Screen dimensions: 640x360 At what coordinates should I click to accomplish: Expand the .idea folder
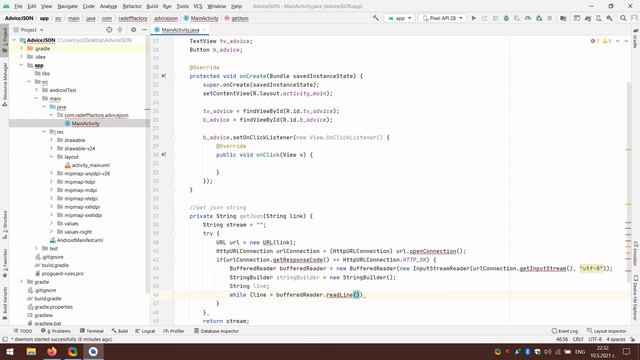point(22,57)
